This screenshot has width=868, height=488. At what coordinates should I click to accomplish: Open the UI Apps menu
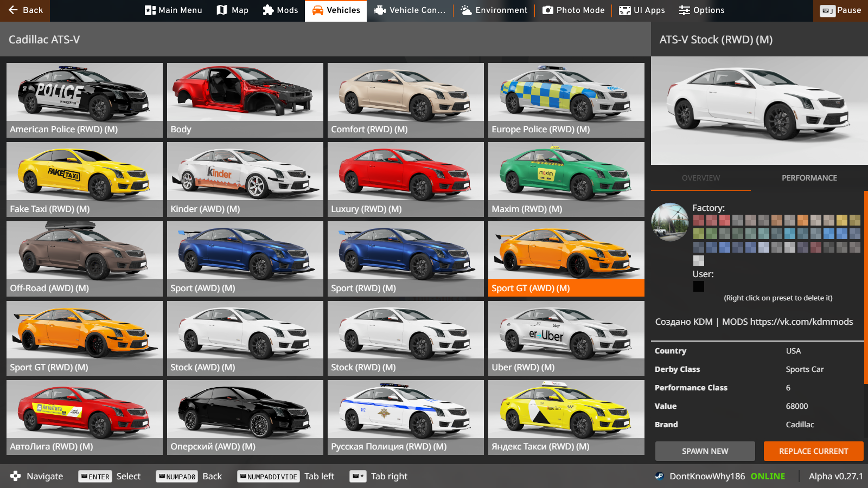coord(642,10)
